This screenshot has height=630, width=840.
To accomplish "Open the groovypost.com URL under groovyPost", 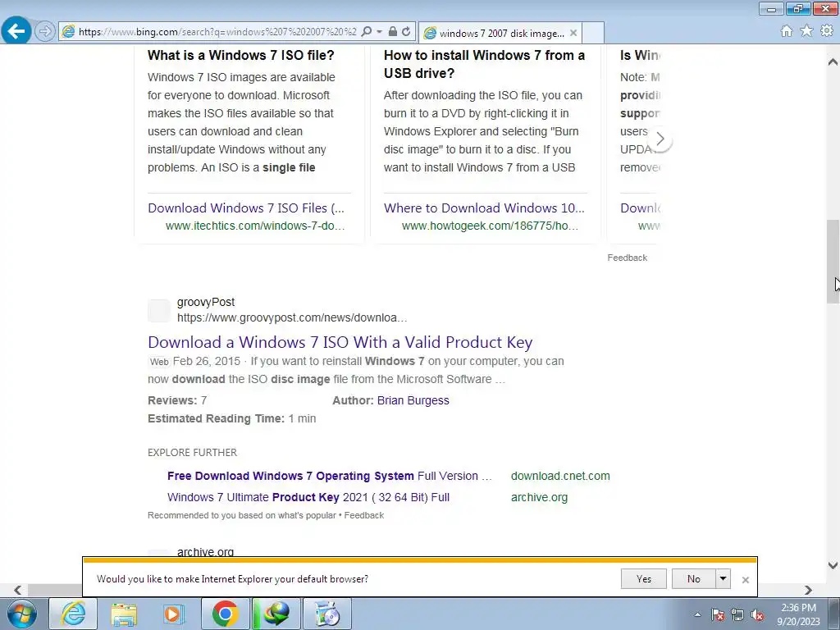I will (x=292, y=317).
